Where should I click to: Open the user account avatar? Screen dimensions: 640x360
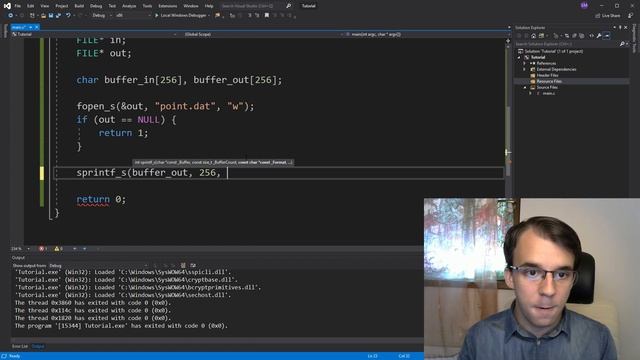(x=584, y=5)
